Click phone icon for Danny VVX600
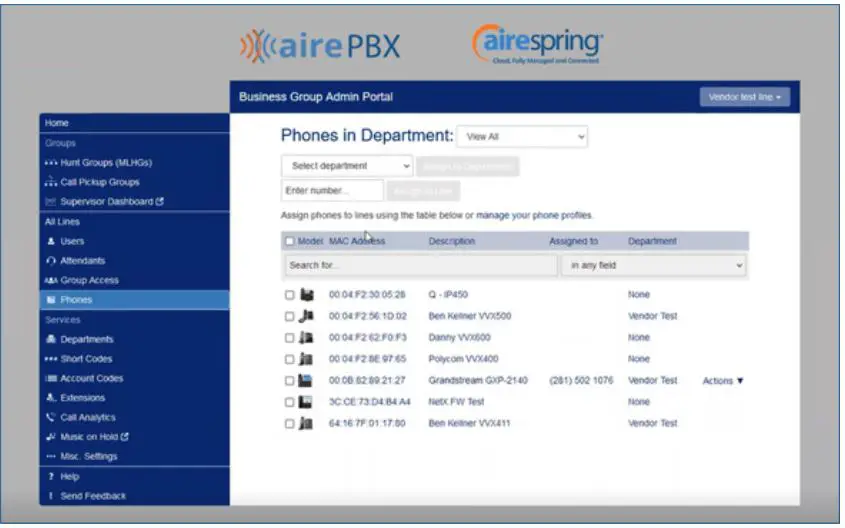845x528 pixels. pos(306,337)
